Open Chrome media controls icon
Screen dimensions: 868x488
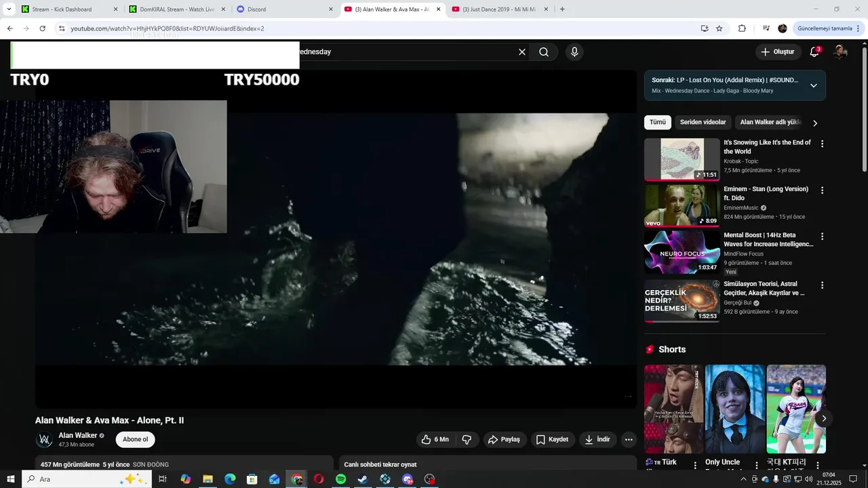pos(766,28)
